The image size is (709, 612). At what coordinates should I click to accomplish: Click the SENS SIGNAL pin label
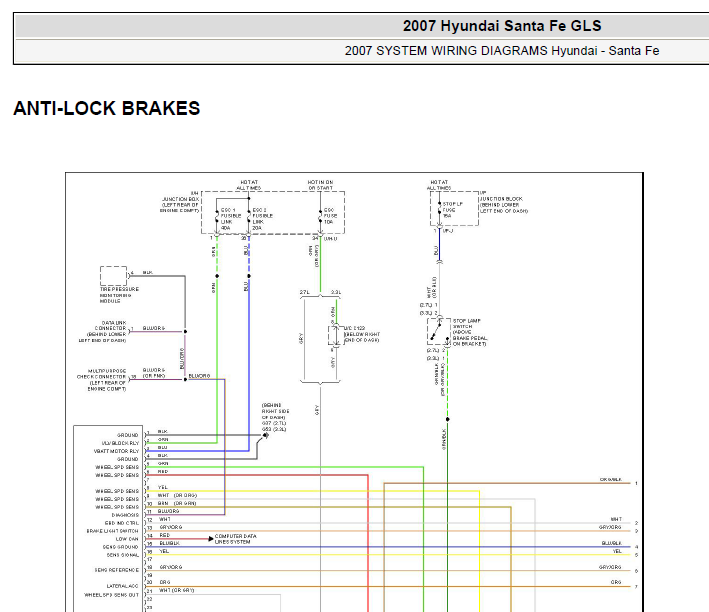tap(123, 555)
